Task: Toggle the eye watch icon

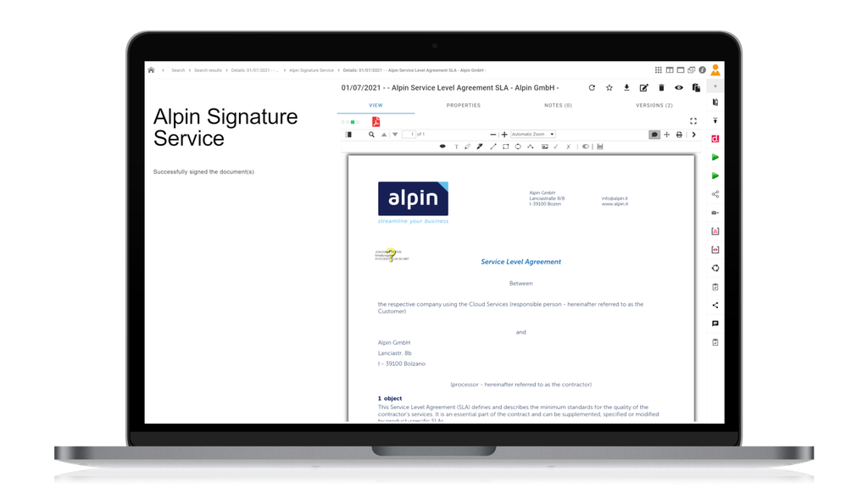Action: (679, 88)
